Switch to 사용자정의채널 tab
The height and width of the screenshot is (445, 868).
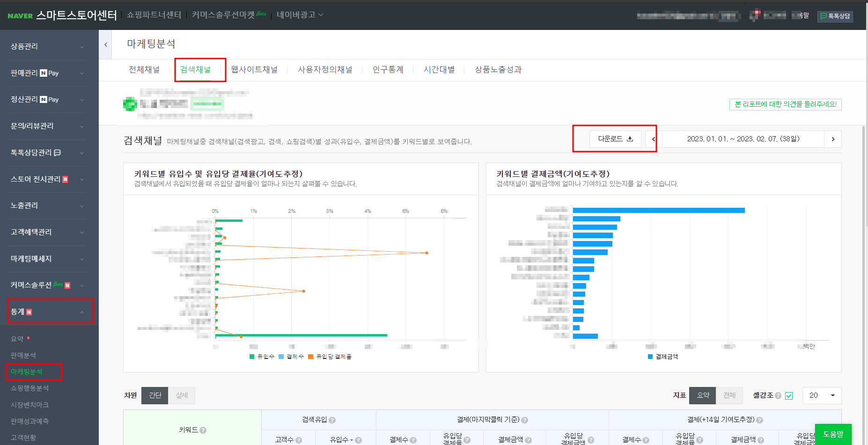325,70
